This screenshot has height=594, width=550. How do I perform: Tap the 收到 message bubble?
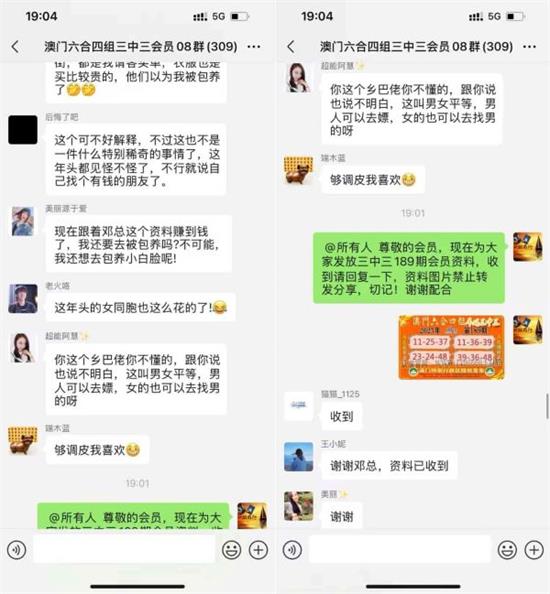click(x=342, y=416)
